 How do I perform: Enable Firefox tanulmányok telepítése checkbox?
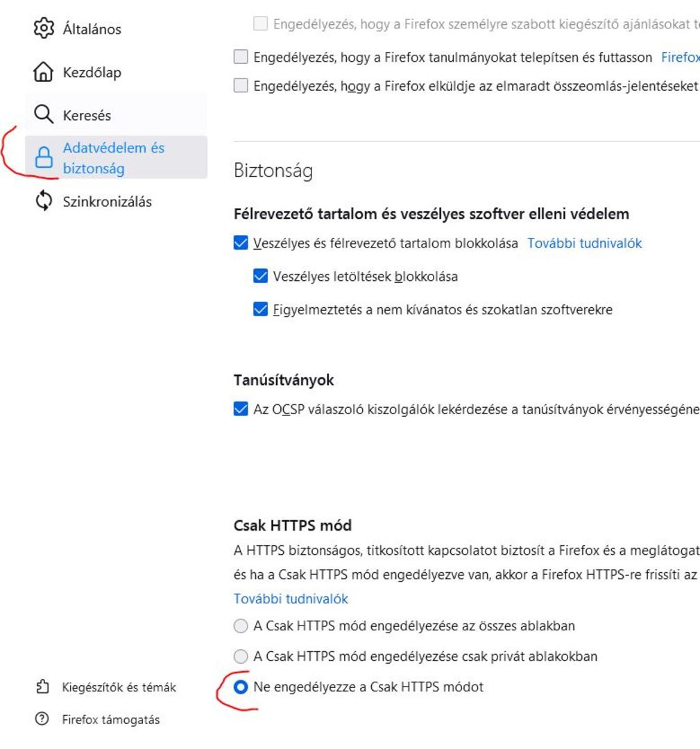coord(241,58)
